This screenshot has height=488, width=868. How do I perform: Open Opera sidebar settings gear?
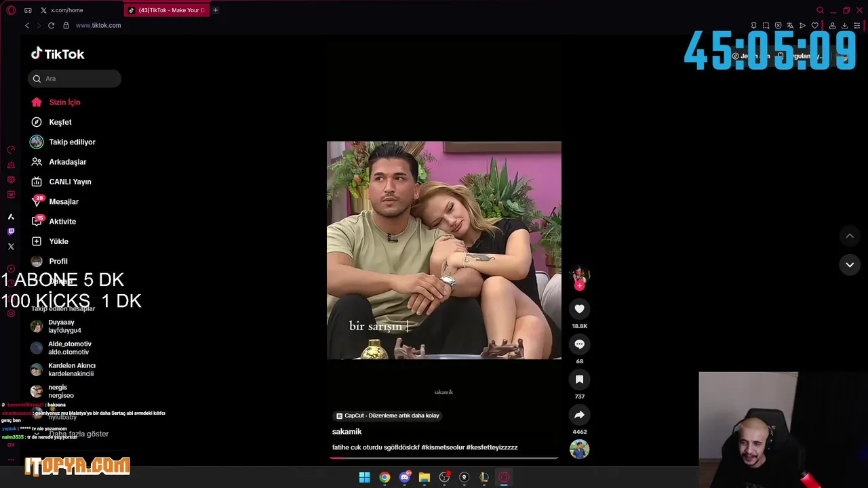11,313
